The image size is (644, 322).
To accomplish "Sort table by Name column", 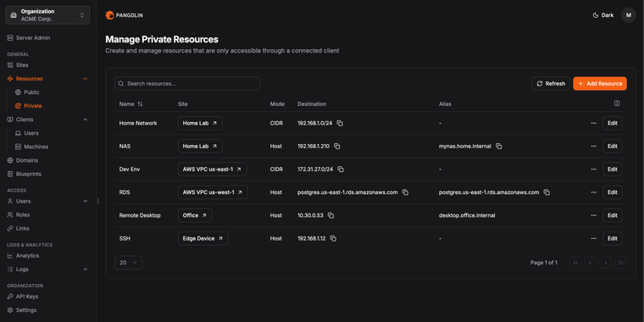I will [131, 104].
